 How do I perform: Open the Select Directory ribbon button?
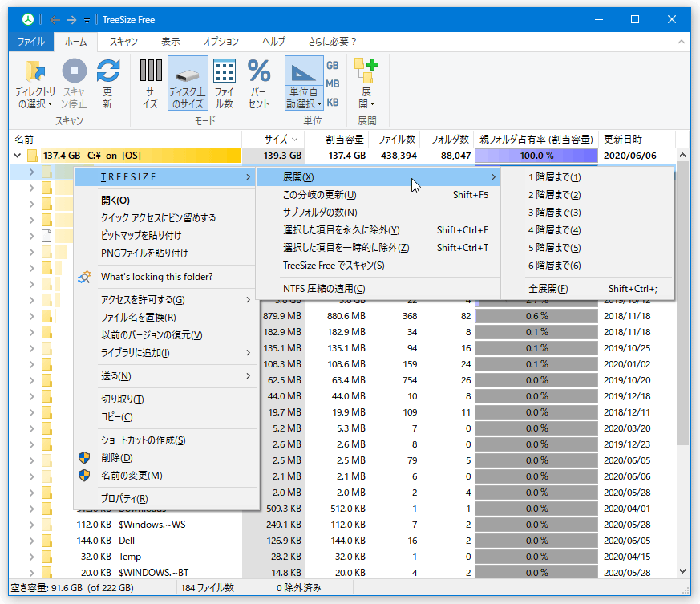pyautogui.click(x=34, y=84)
